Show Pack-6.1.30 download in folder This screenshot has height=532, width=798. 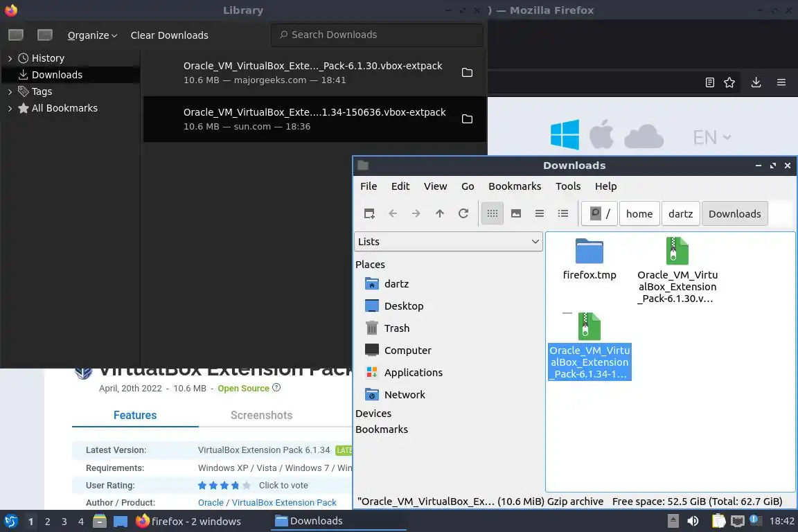[x=467, y=72]
